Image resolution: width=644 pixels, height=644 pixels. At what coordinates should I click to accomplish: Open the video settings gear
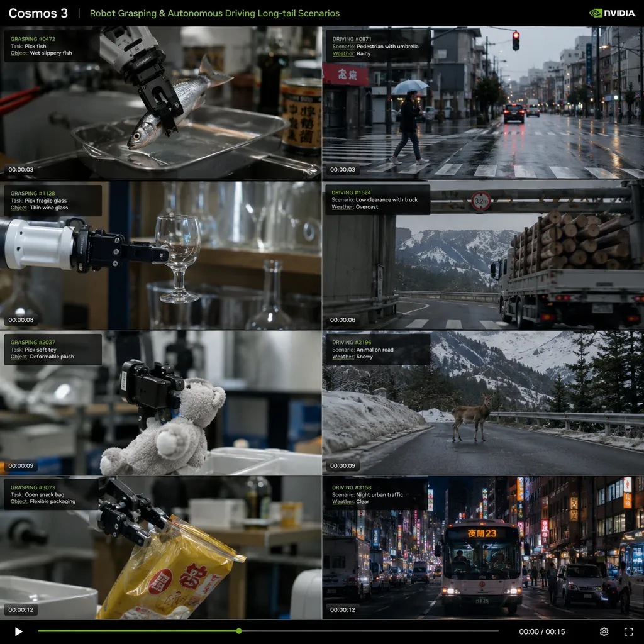[604, 631]
